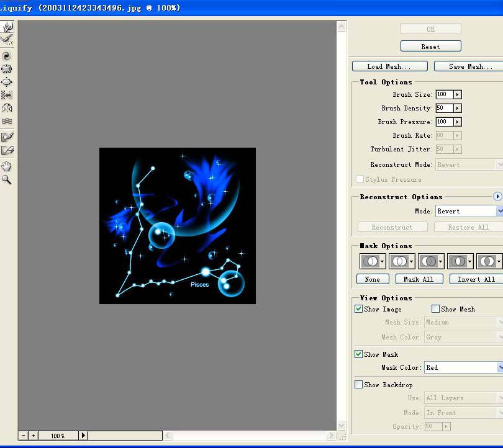Select the Mirror tool
The image size is (503, 448).
point(7,108)
